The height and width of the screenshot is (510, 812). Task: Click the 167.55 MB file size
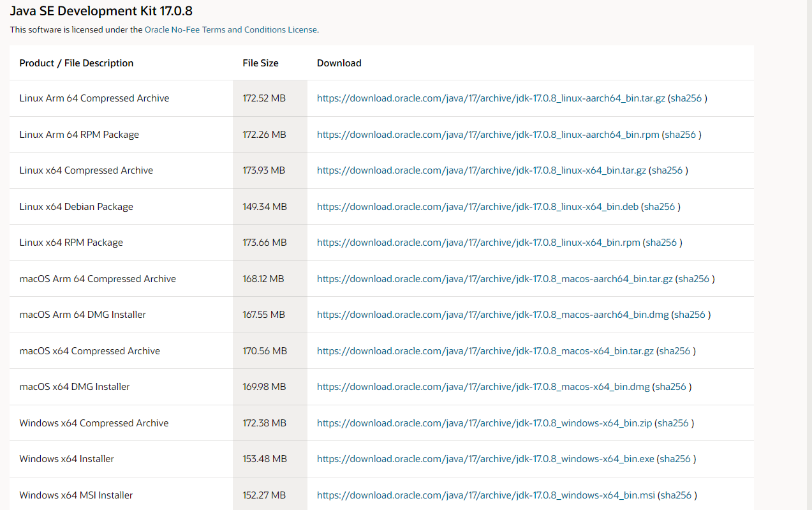(x=264, y=315)
